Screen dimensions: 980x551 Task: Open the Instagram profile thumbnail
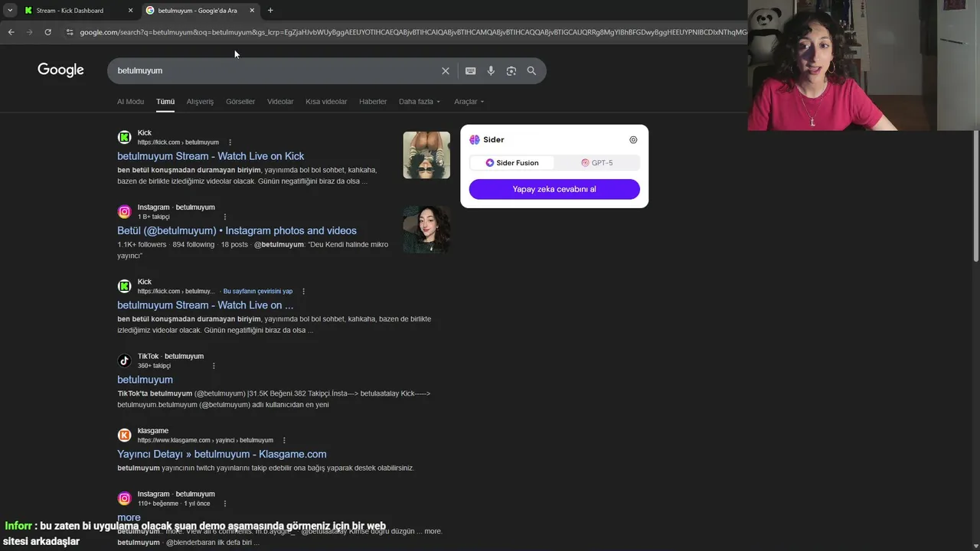[x=426, y=229]
